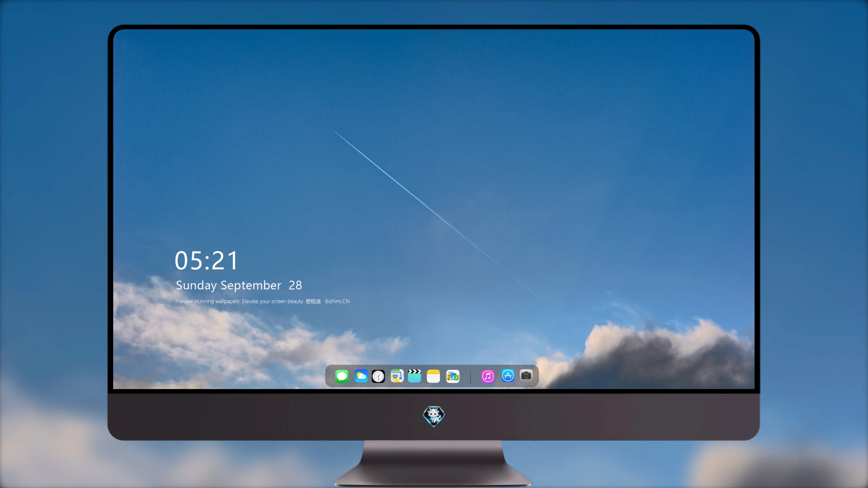Open the Newsstand app in the dock
Screen dimensions: 868x488
pyautogui.click(x=453, y=376)
